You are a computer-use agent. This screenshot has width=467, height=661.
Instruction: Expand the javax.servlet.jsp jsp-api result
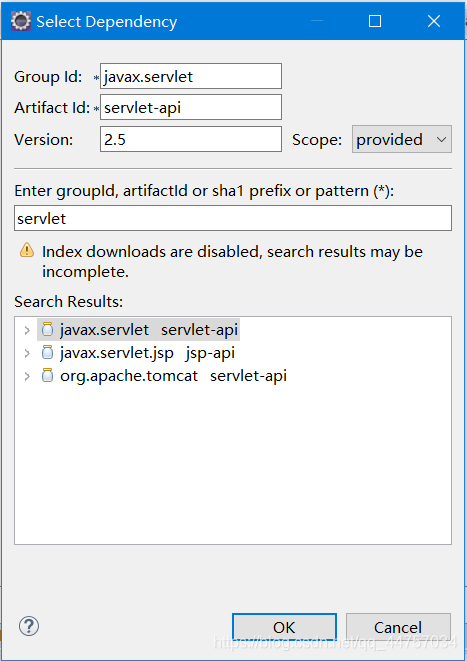click(27, 353)
